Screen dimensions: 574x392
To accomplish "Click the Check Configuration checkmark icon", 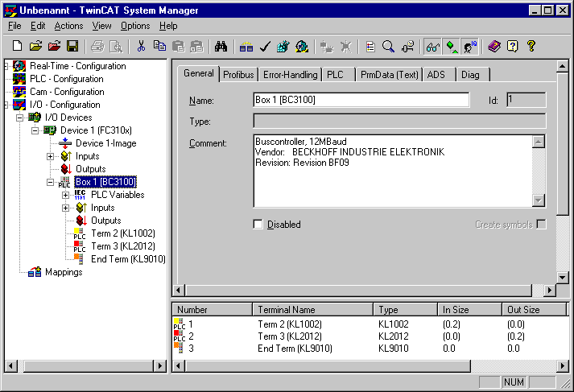I will (265, 47).
